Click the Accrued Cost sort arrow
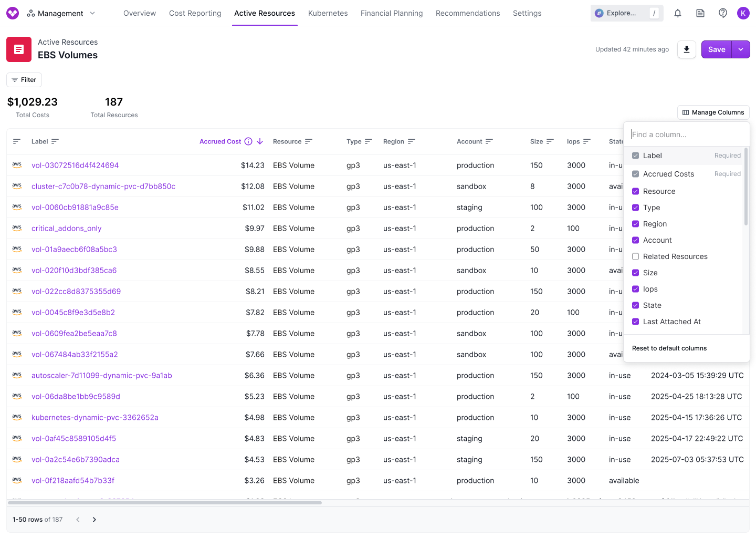756x538 pixels. point(260,141)
